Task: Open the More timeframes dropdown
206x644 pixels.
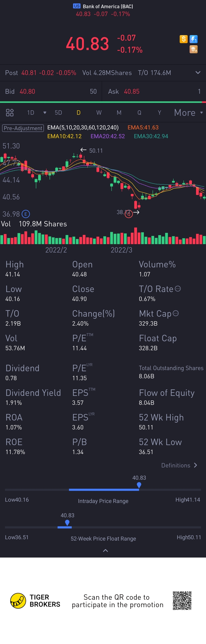Action: [x=188, y=113]
